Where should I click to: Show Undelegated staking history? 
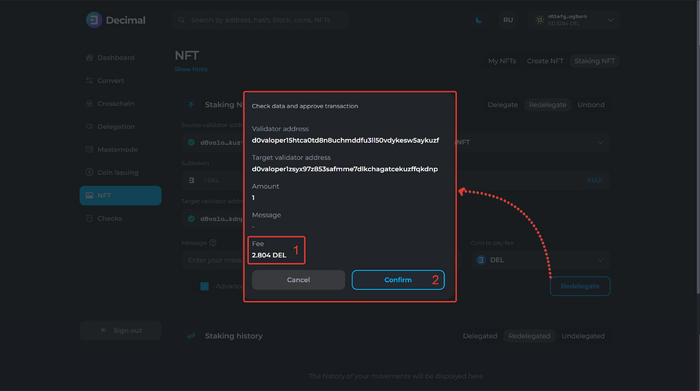(x=583, y=336)
